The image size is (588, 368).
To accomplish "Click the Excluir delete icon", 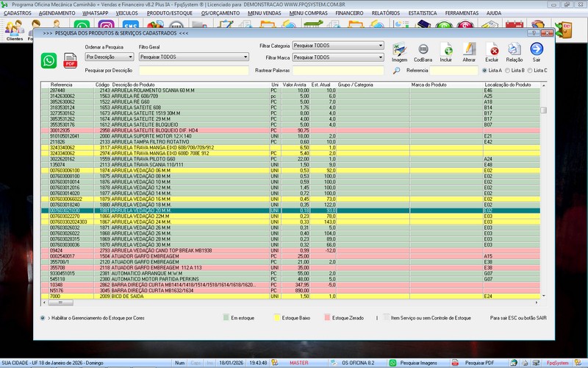I will [492, 49].
